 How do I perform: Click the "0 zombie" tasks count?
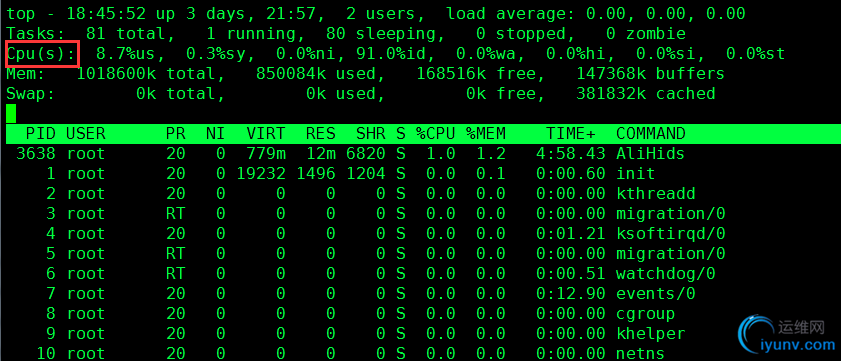646,34
